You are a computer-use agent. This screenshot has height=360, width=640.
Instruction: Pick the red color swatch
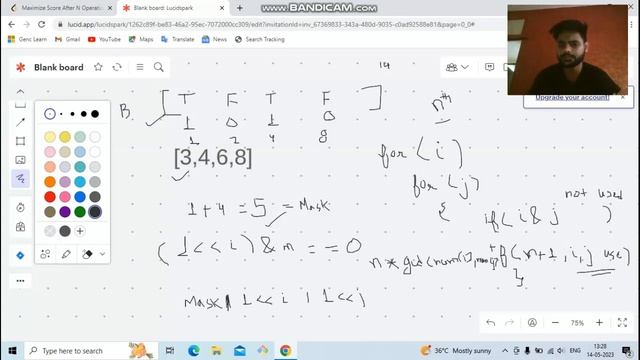coord(50,197)
